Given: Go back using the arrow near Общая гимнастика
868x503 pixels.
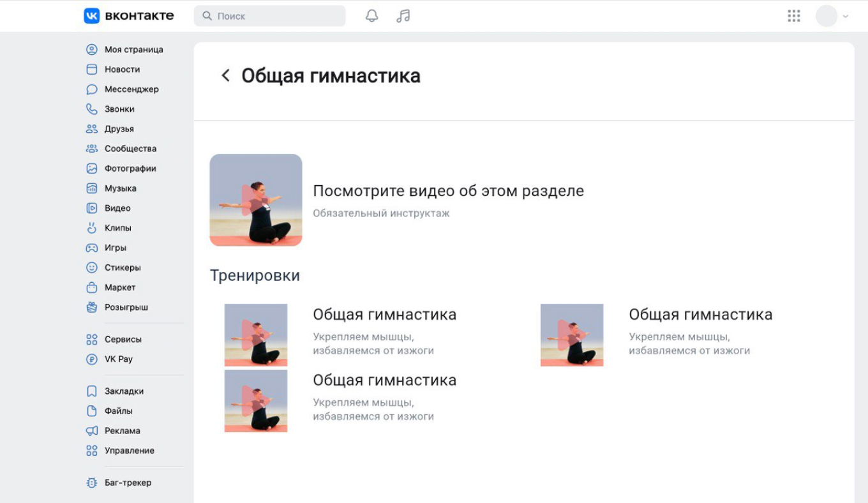Looking at the screenshot, I should (225, 75).
